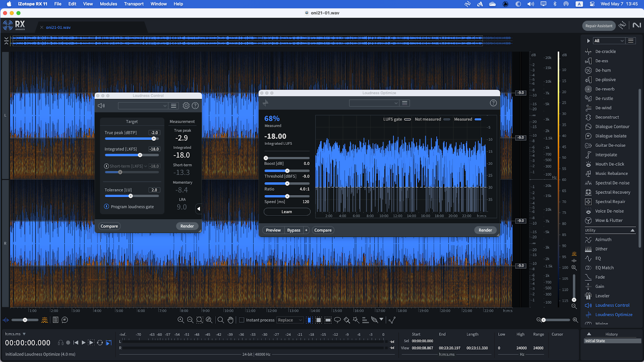
Task: Open the All module filter dropdown
Action: pos(609,41)
